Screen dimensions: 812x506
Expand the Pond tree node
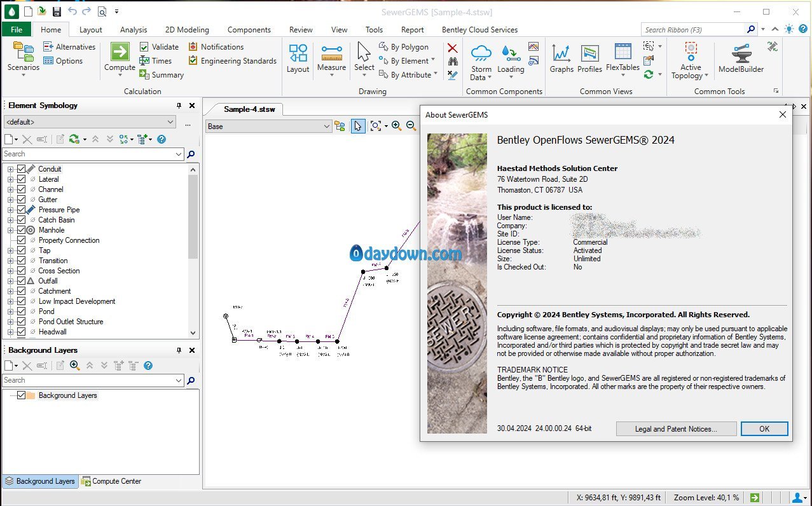[x=10, y=311]
